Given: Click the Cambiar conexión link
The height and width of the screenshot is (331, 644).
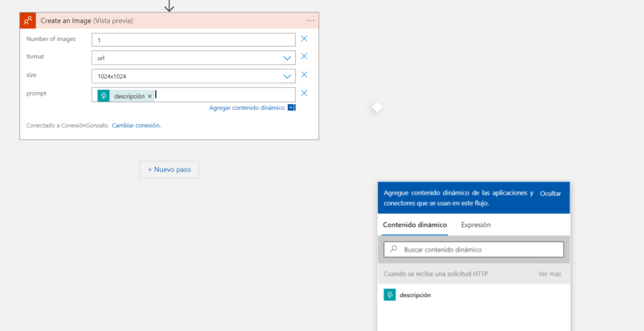Looking at the screenshot, I should 136,126.
